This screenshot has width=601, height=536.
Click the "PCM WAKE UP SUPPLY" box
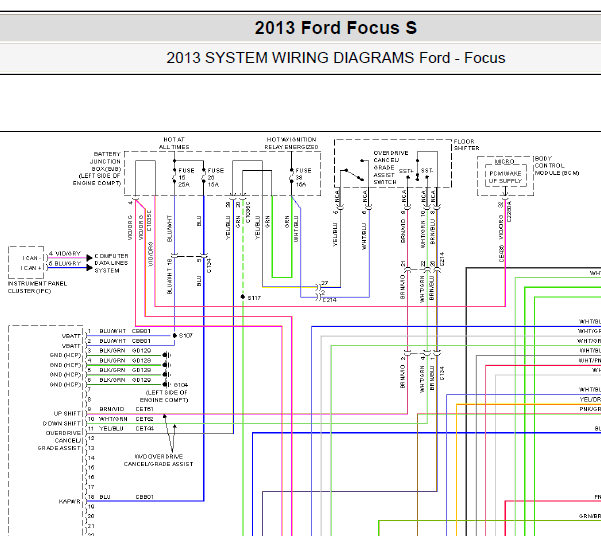click(x=506, y=177)
